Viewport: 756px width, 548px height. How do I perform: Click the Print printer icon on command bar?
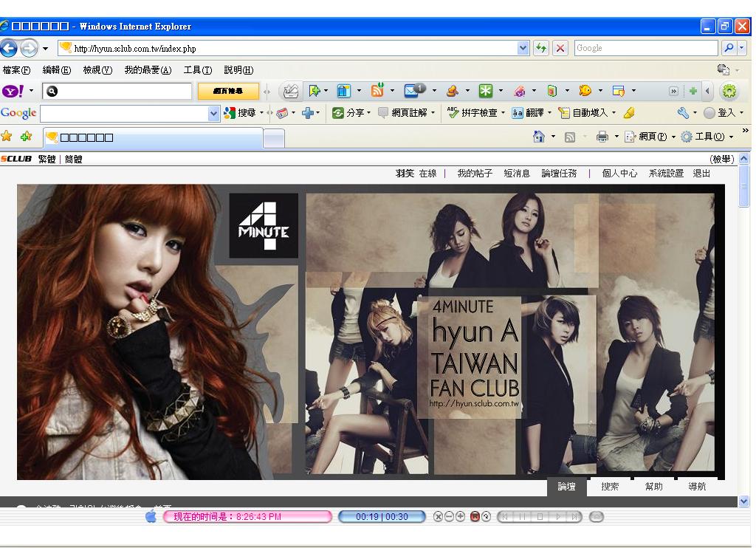tap(602, 137)
